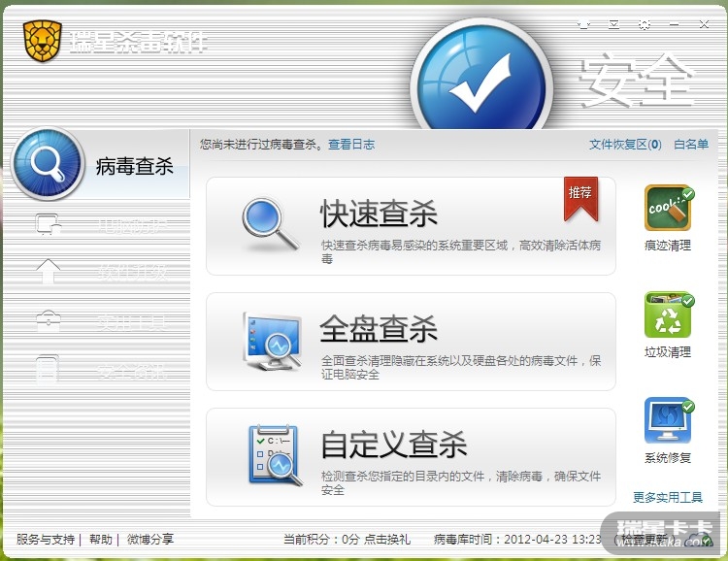Open the 查看日志 link
The height and width of the screenshot is (561, 728).
351,145
